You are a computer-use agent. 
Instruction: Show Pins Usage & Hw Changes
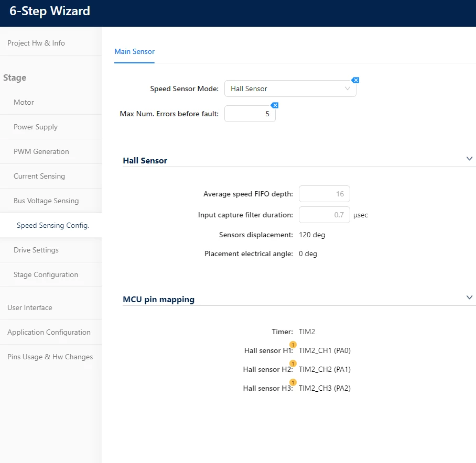50,357
